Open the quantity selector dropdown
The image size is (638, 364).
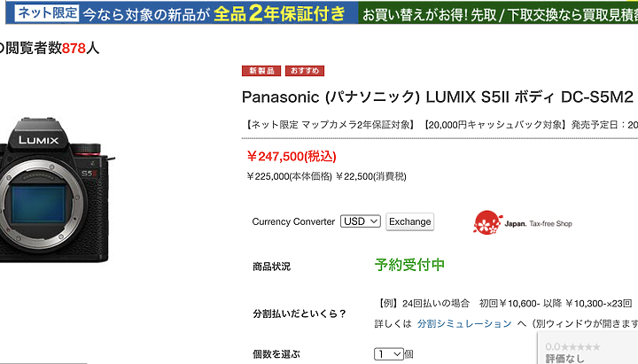pyautogui.click(x=389, y=354)
